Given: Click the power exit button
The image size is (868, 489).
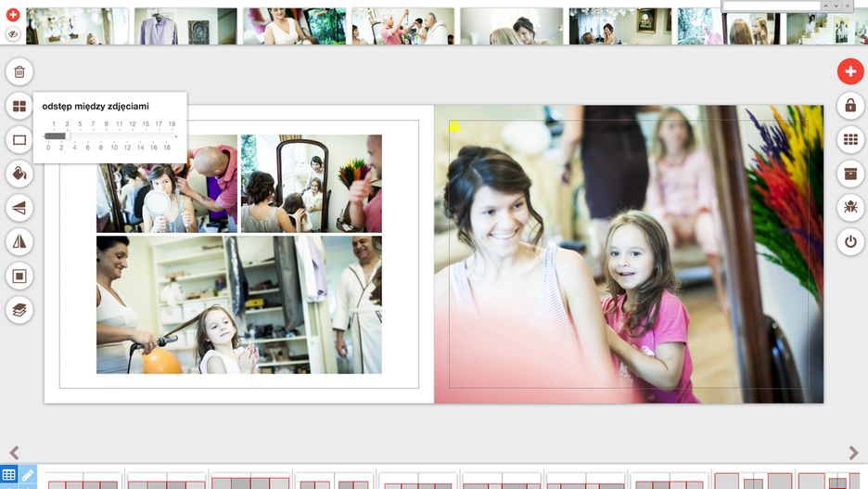Looking at the screenshot, I should (x=850, y=241).
